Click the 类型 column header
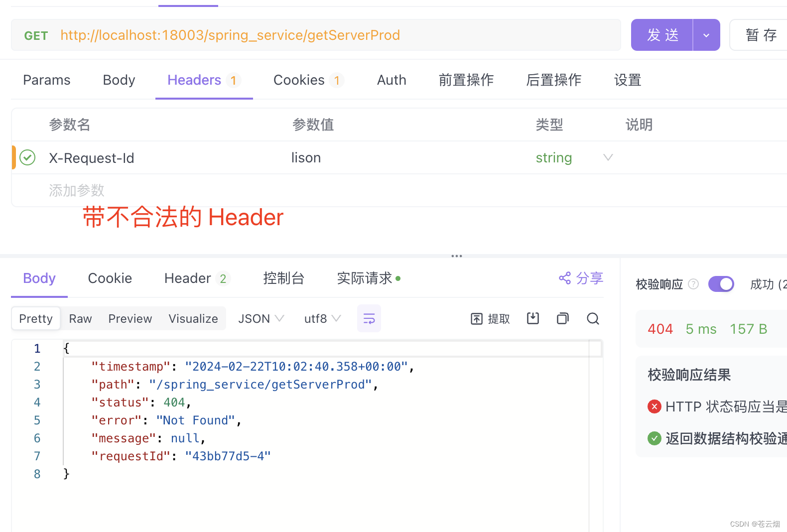Viewport: 787px width, 532px height. (x=549, y=125)
